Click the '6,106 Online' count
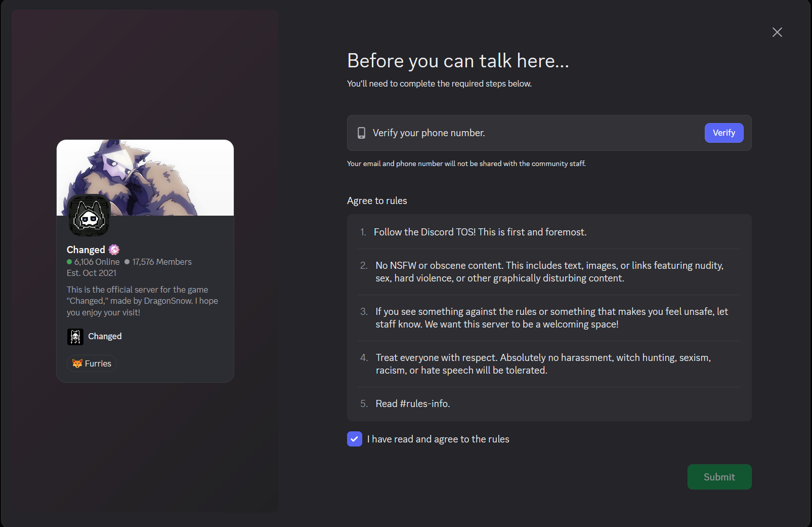Viewport: 812px width, 527px height. click(x=97, y=262)
